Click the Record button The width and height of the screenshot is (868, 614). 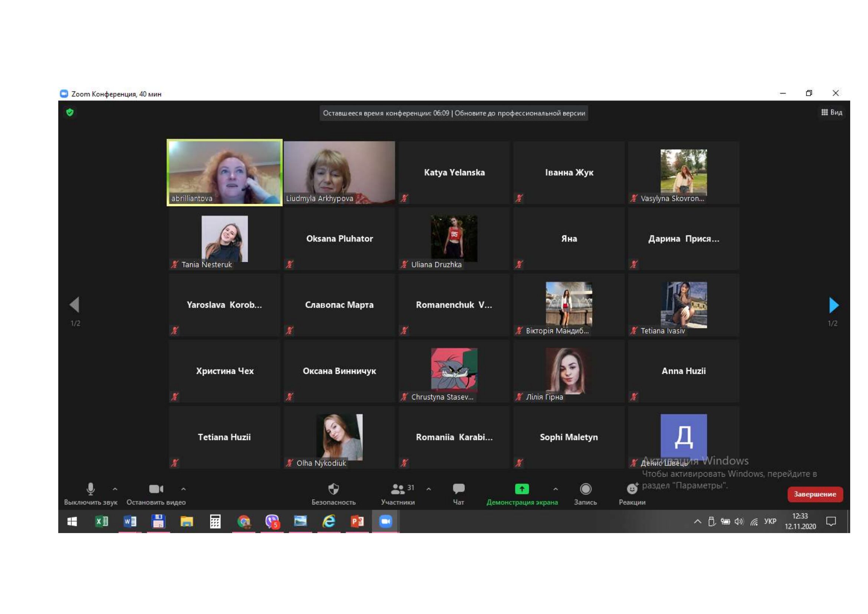point(585,489)
